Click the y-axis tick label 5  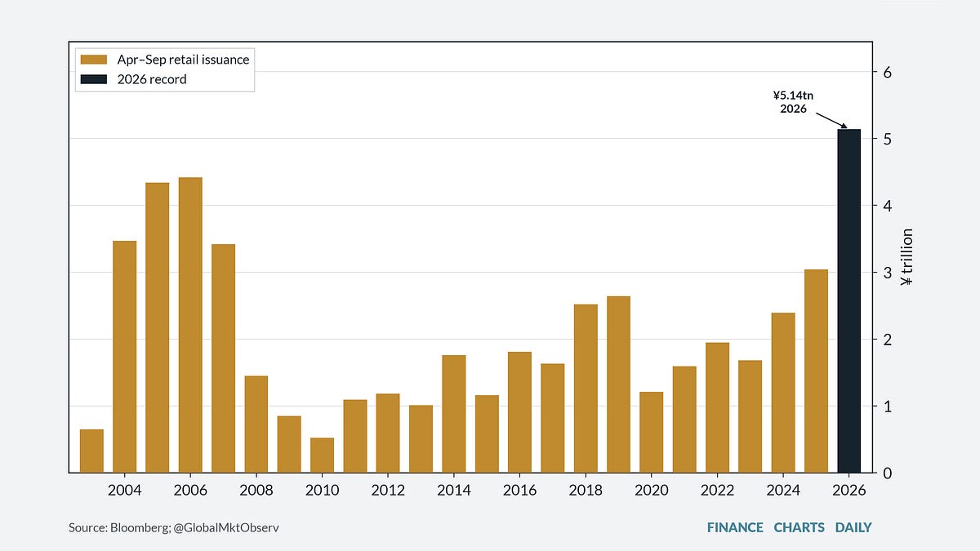point(889,139)
